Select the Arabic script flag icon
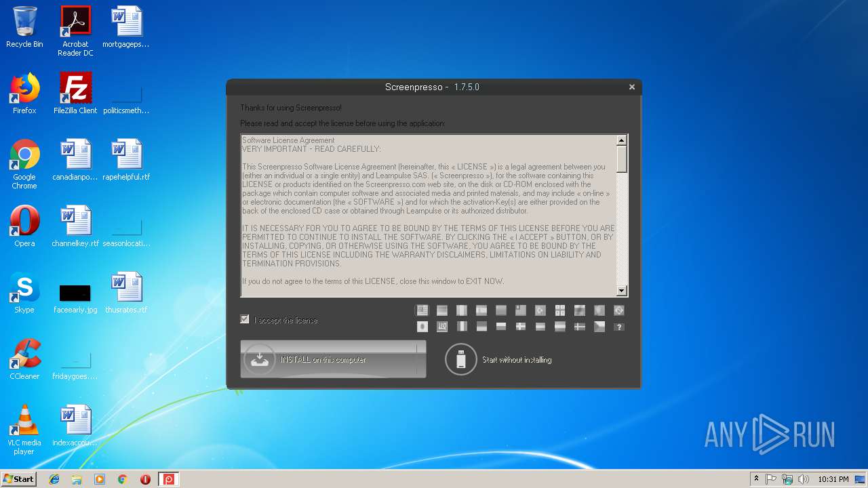868x488 pixels. click(442, 327)
